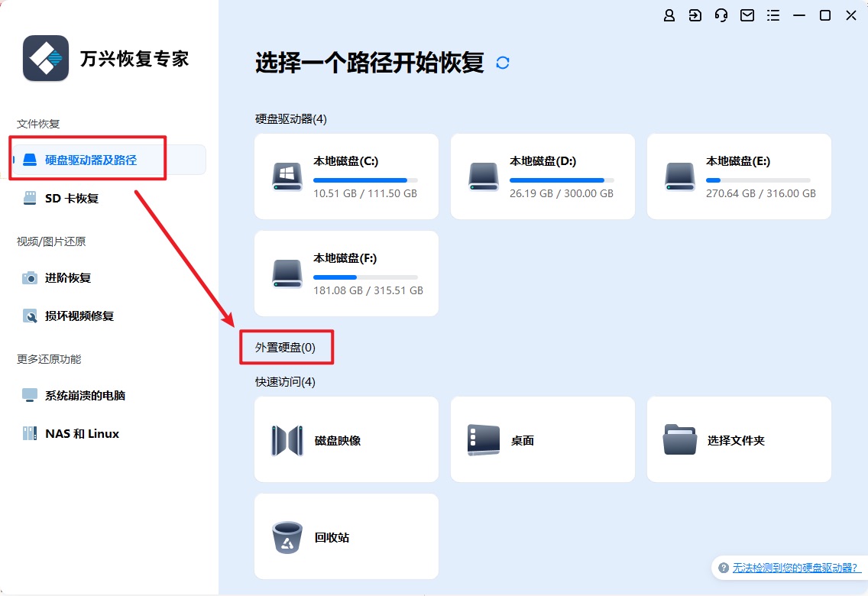Click F: drive usage bar
The width and height of the screenshot is (868, 596).
tap(365, 277)
